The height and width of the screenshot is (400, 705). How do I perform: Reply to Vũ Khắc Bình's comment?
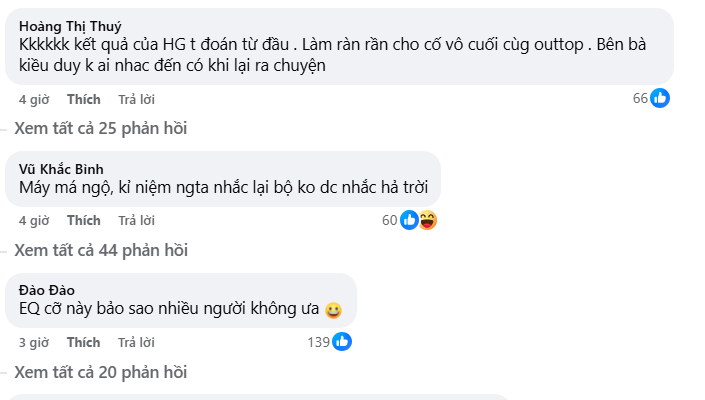(x=136, y=221)
